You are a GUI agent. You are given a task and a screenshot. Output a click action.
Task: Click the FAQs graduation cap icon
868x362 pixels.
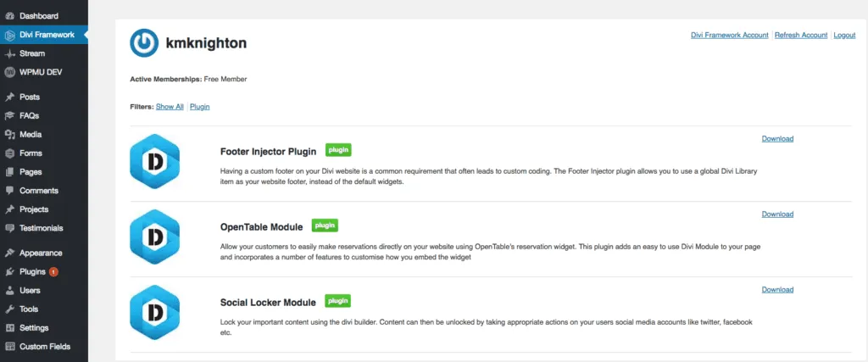pyautogui.click(x=9, y=115)
